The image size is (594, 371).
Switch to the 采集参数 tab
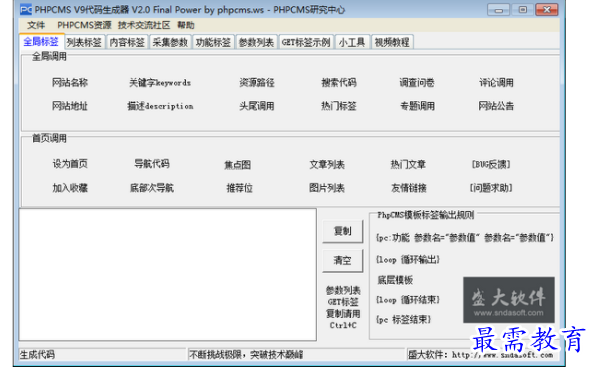click(x=170, y=42)
